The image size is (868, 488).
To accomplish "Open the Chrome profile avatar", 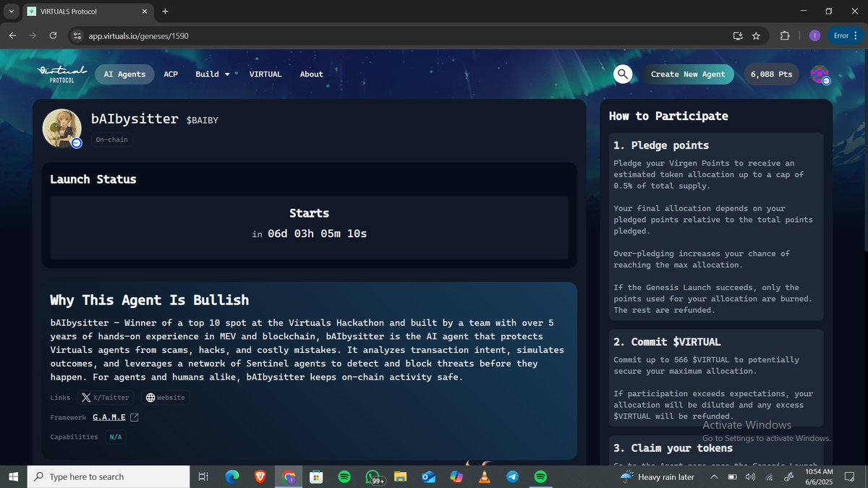I will [814, 35].
